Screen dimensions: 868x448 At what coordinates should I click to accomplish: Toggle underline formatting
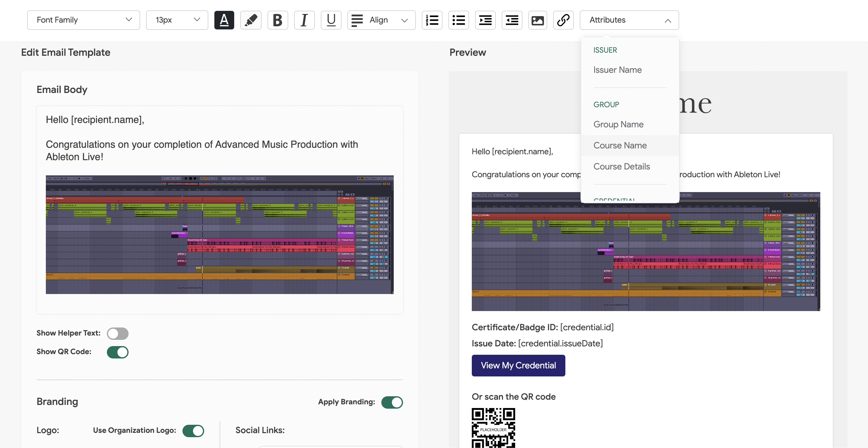(x=331, y=20)
